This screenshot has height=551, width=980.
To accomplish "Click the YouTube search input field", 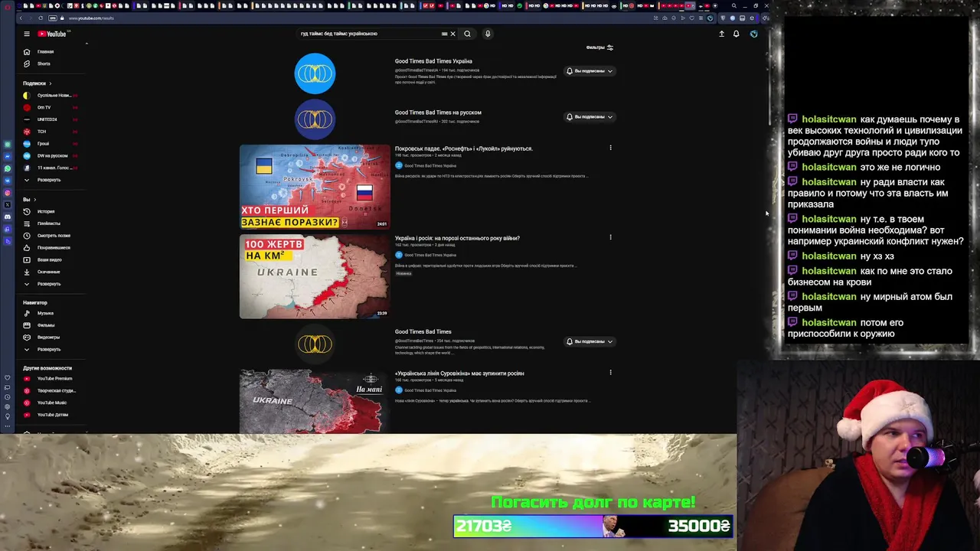I will (368, 34).
